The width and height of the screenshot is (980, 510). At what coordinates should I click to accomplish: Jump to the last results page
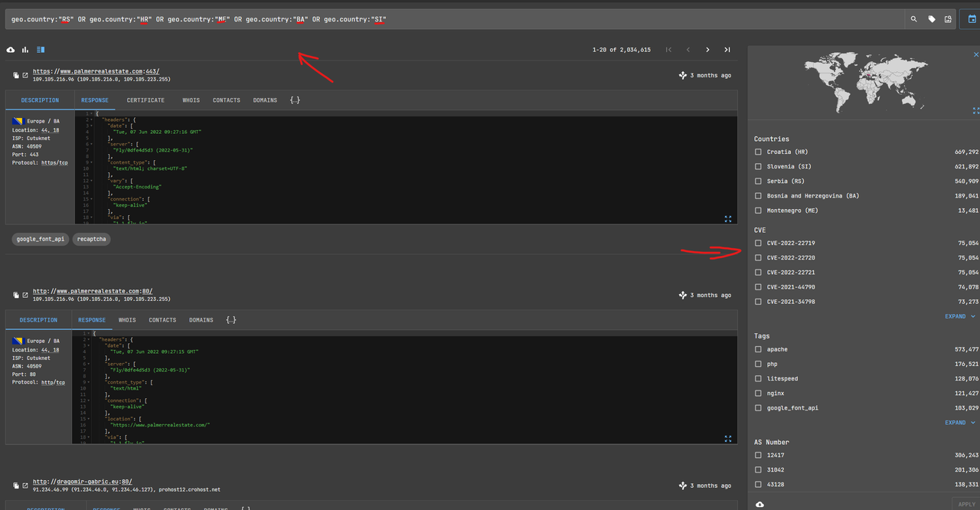[727, 50]
